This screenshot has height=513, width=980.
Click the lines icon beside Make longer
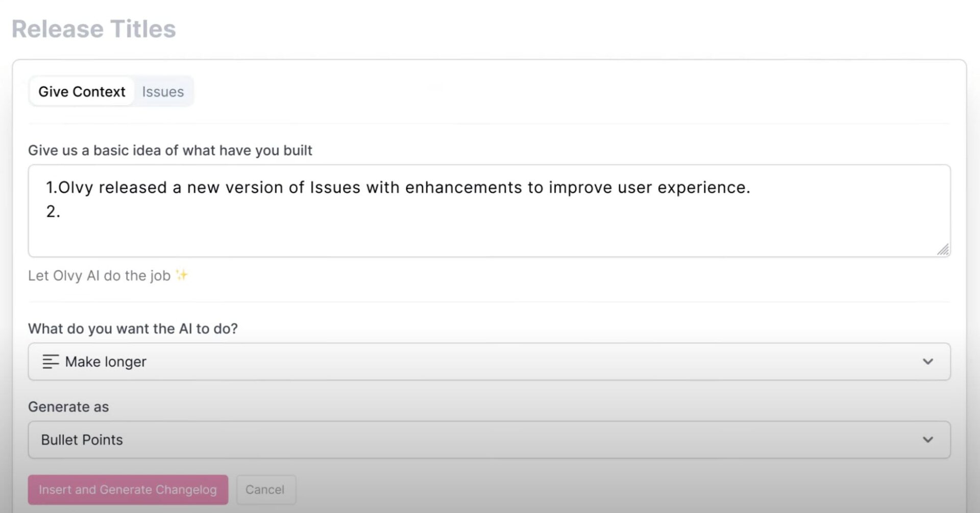[51, 362]
